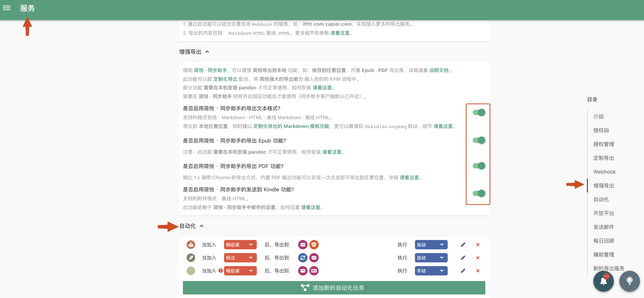Delete the automation task with Pocket export

click(478, 245)
